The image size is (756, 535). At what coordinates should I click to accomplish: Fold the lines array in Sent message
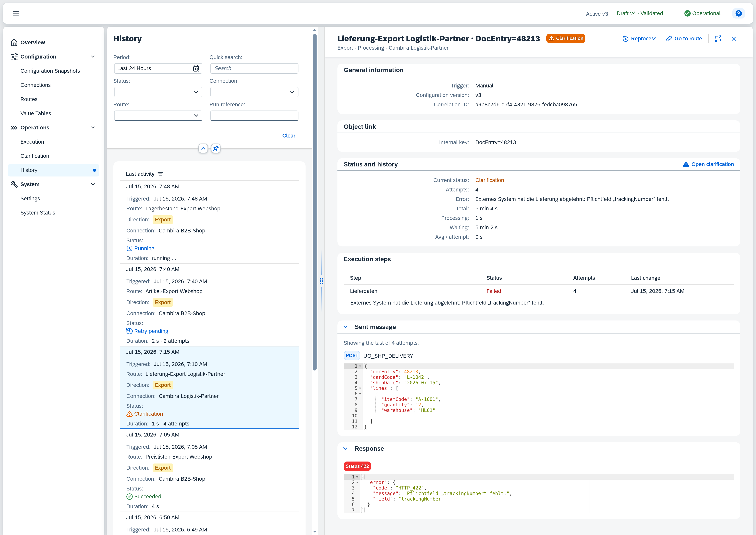360,388
